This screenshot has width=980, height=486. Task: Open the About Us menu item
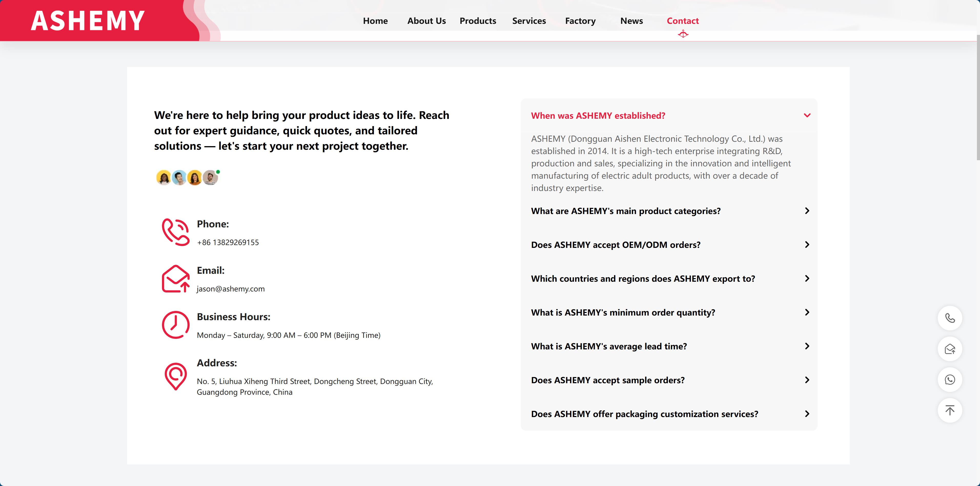pos(426,21)
